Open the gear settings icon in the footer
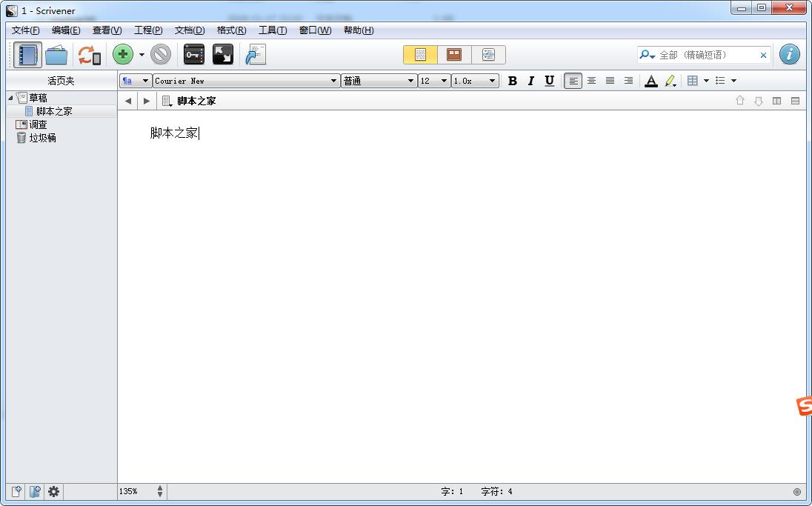The width and height of the screenshot is (812, 506). (x=53, y=491)
